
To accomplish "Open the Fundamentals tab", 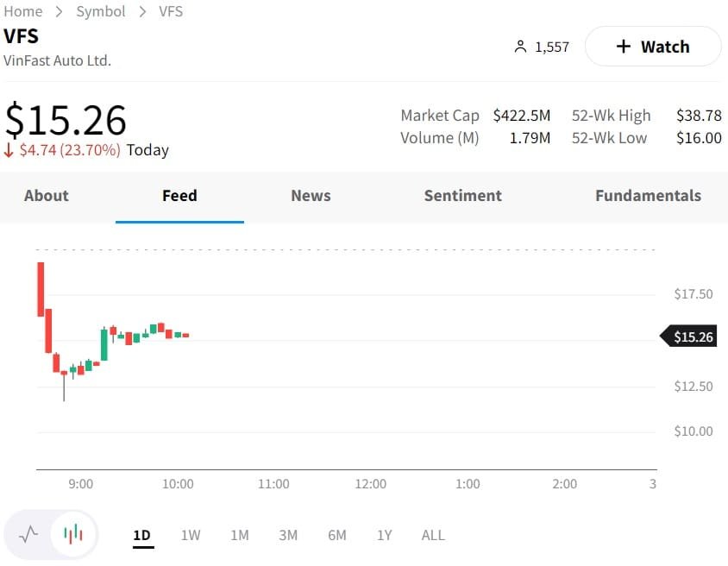I will tap(648, 196).
